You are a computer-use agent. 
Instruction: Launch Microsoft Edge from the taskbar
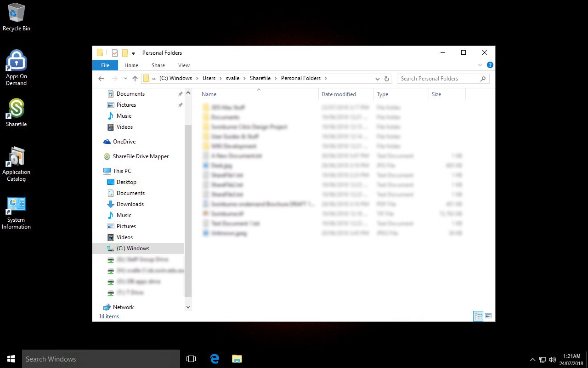tap(215, 359)
